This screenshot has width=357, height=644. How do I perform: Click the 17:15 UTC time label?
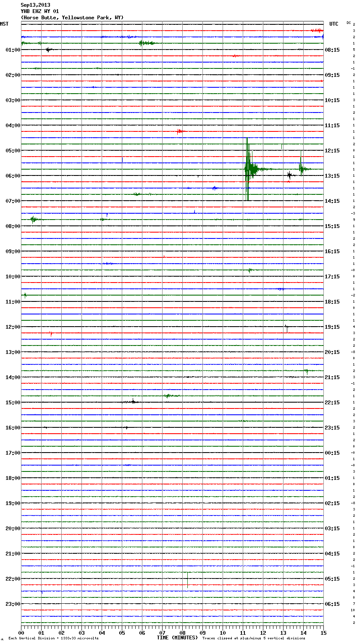332,277
